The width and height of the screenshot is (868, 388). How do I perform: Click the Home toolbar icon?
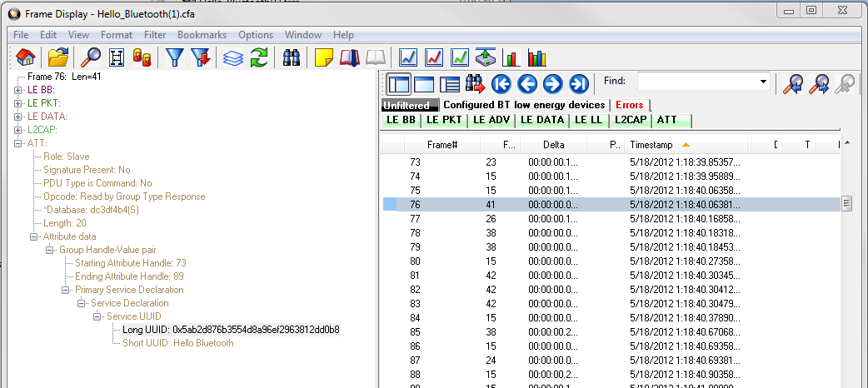[x=26, y=57]
